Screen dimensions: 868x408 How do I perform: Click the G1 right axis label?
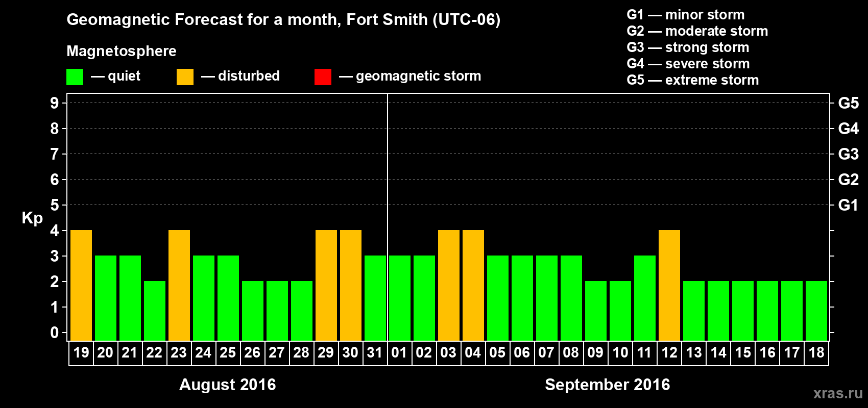click(849, 205)
